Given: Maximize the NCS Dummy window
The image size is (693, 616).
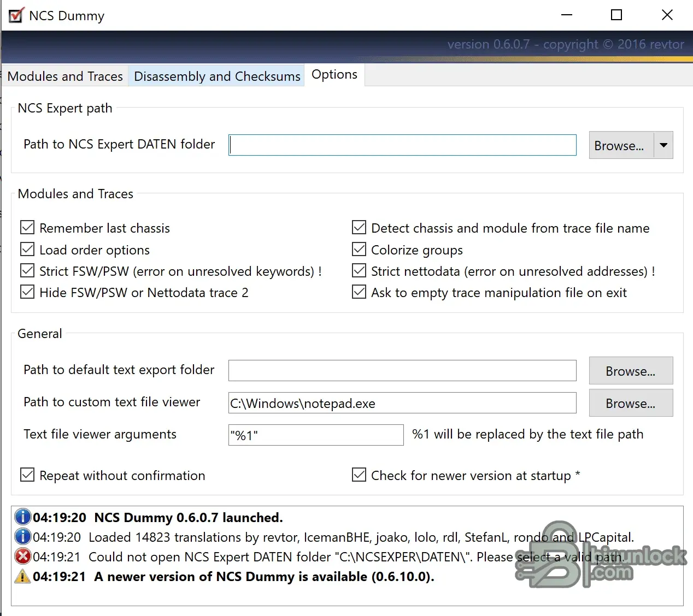Looking at the screenshot, I should [616, 15].
